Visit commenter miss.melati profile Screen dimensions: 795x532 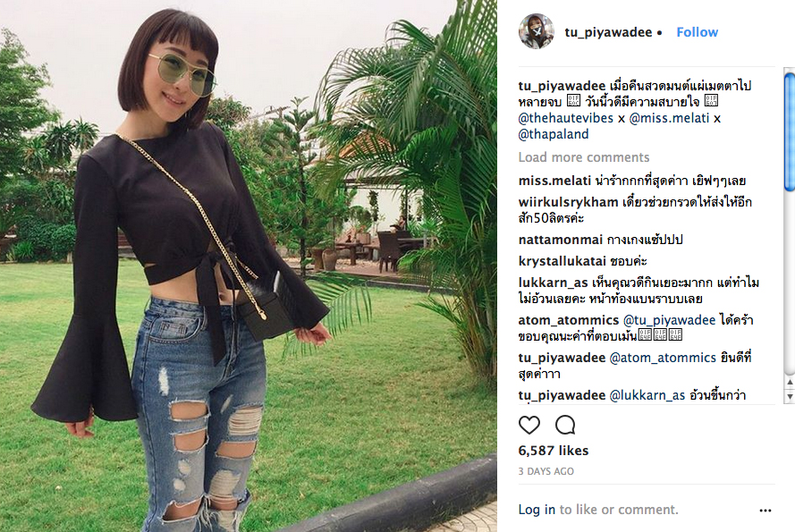pyautogui.click(x=554, y=181)
